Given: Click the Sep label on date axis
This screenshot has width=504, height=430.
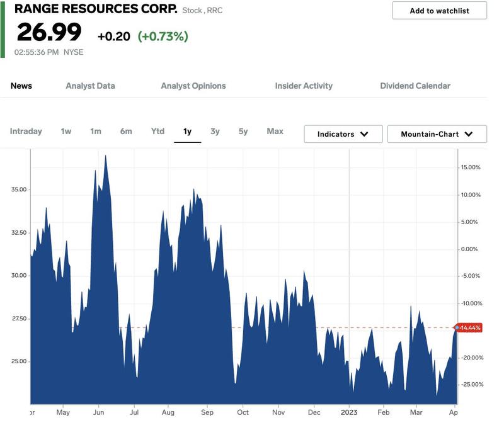Looking at the screenshot, I should (x=207, y=412).
